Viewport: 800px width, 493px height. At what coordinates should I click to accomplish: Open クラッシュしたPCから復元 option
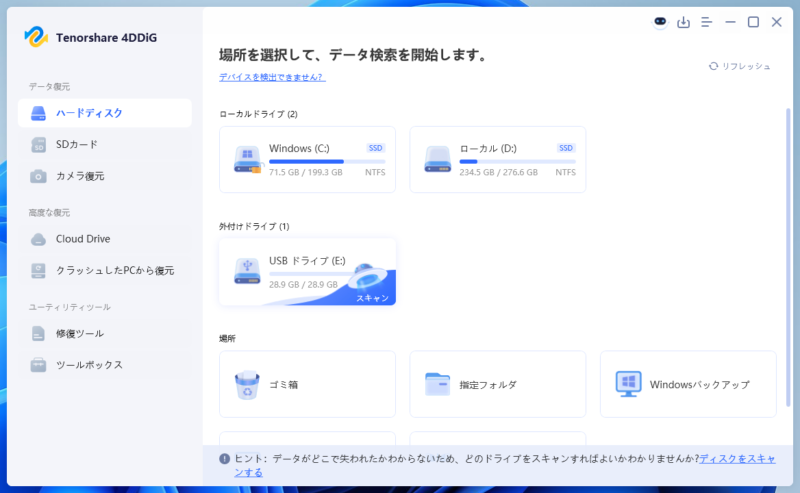click(115, 270)
